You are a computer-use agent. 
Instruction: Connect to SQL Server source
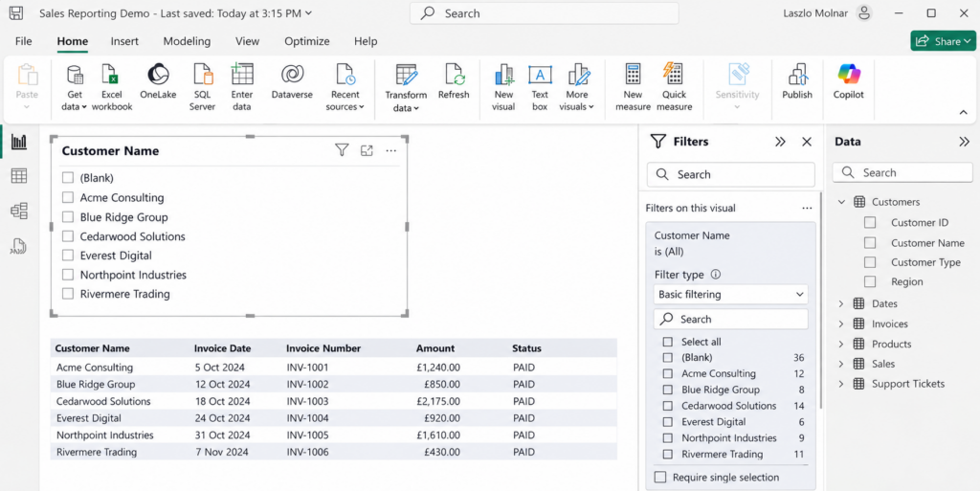(203, 87)
